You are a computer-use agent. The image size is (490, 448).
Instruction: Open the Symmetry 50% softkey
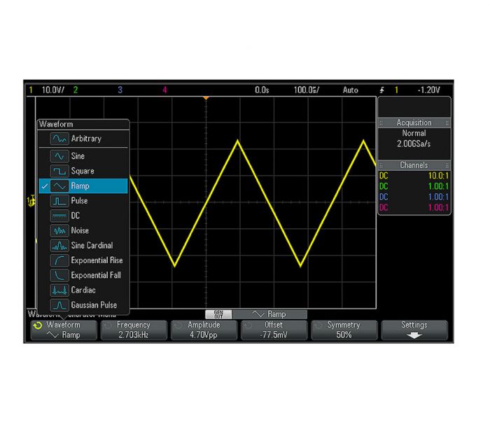coord(344,330)
